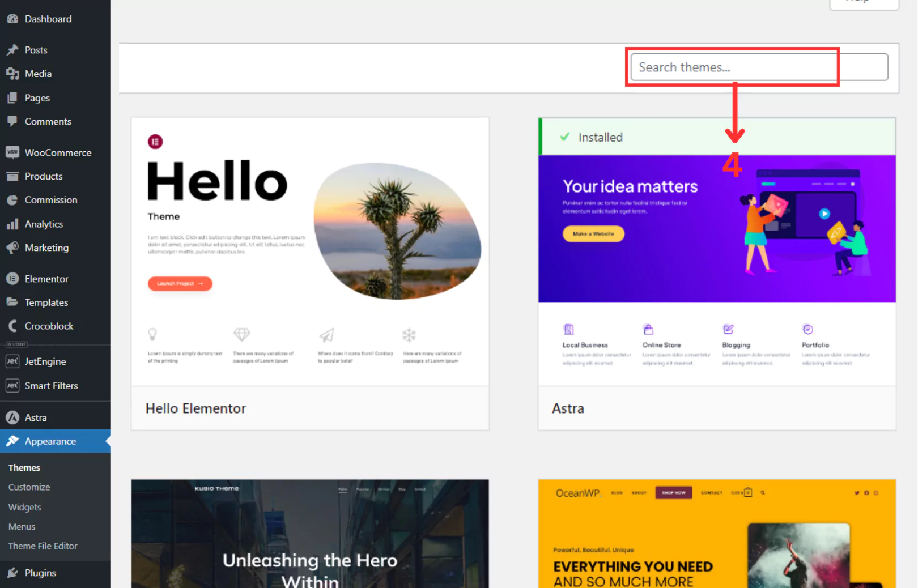
Task: Click the Search themes input field
Action: tap(759, 67)
